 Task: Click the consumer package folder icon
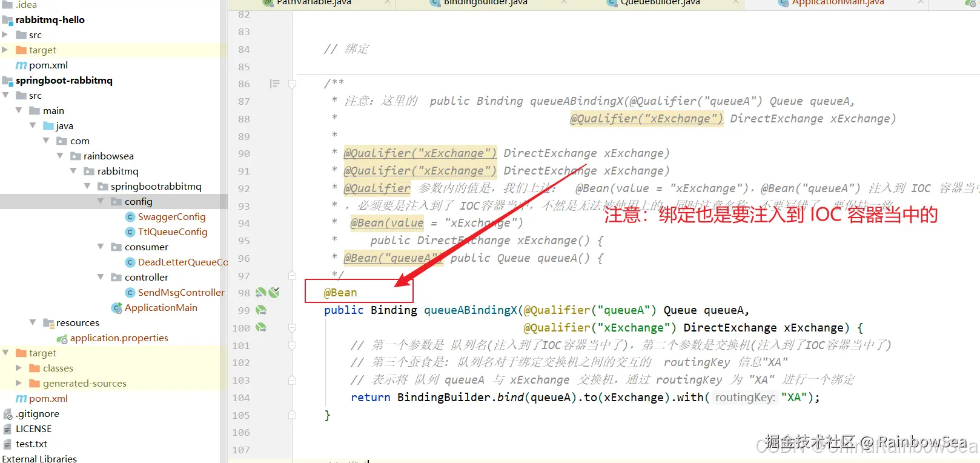point(117,247)
